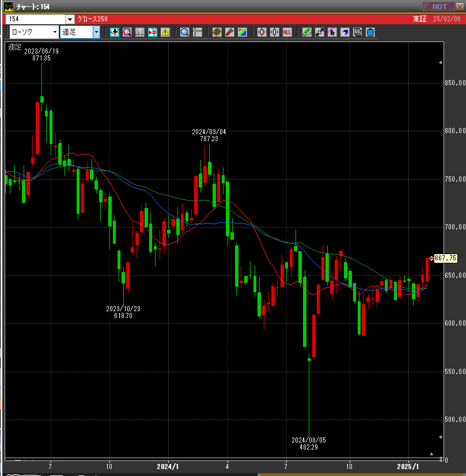Viewport: 466px width, 476px height.
Task: Click the high label 871.35
Action: click(41, 58)
